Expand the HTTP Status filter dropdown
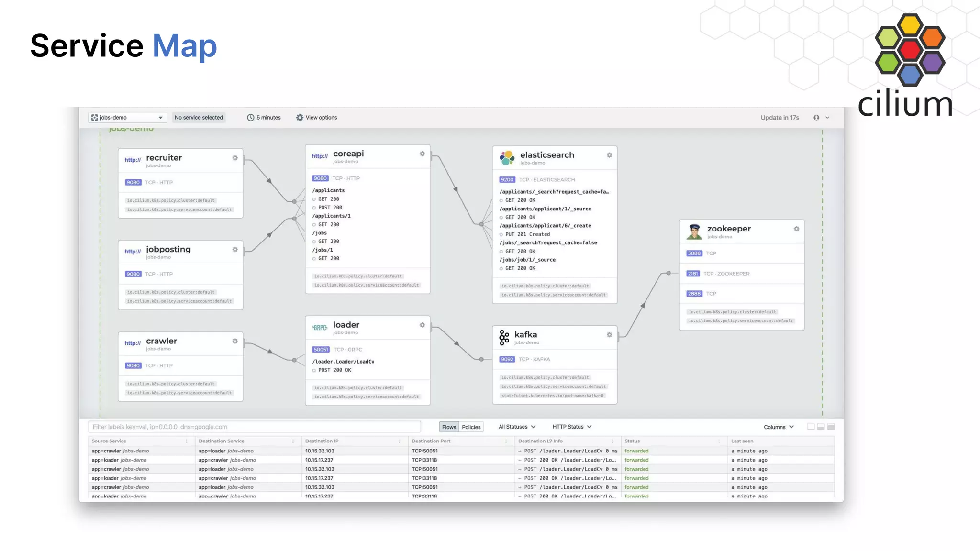980x551 pixels. (x=572, y=427)
